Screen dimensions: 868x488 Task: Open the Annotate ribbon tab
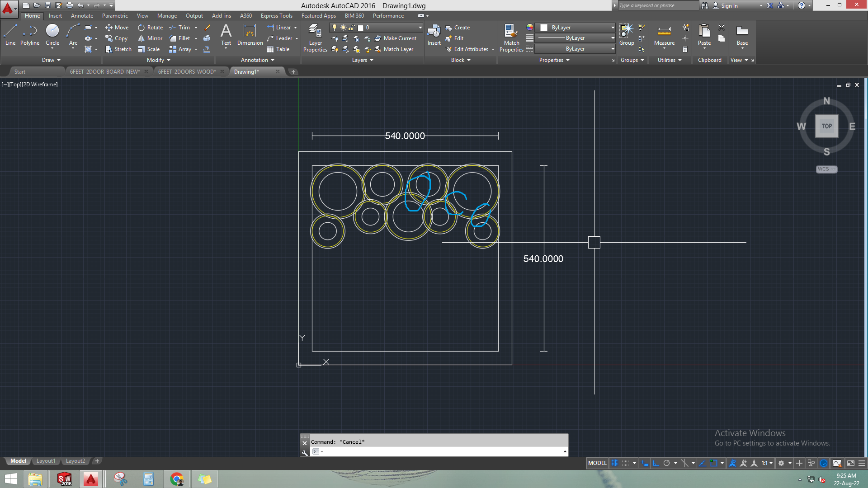click(x=82, y=16)
